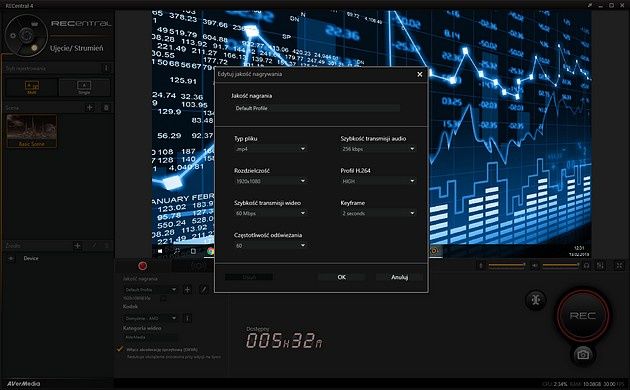The image size is (630, 390).
Task: Click the center swirl icon in wheel
Action: click(x=26, y=35)
